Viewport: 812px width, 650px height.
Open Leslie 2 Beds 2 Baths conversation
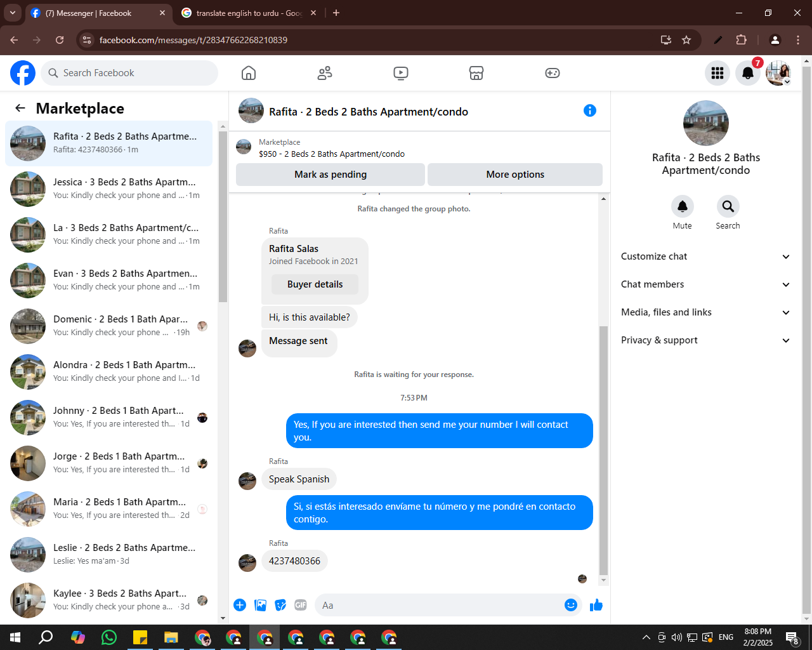(x=109, y=555)
